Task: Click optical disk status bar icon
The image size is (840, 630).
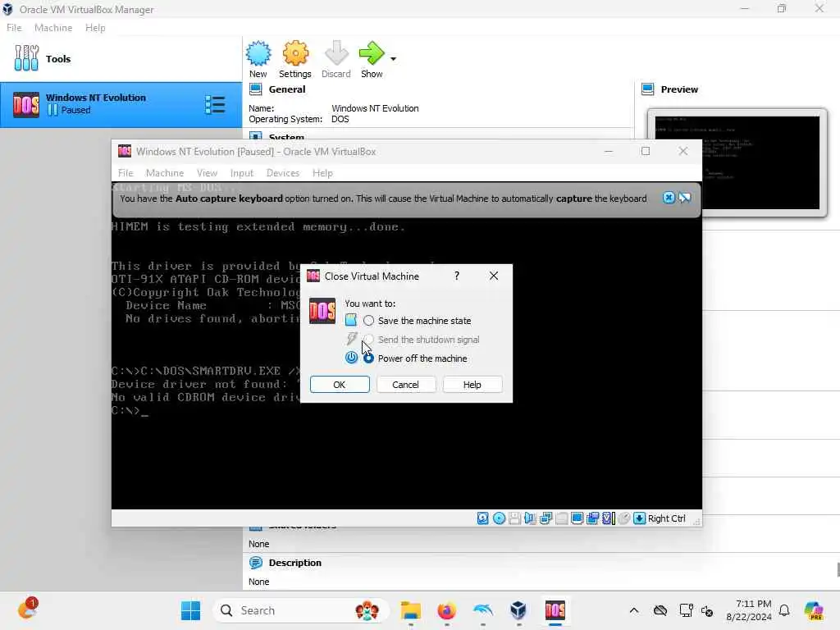Action: (x=499, y=518)
